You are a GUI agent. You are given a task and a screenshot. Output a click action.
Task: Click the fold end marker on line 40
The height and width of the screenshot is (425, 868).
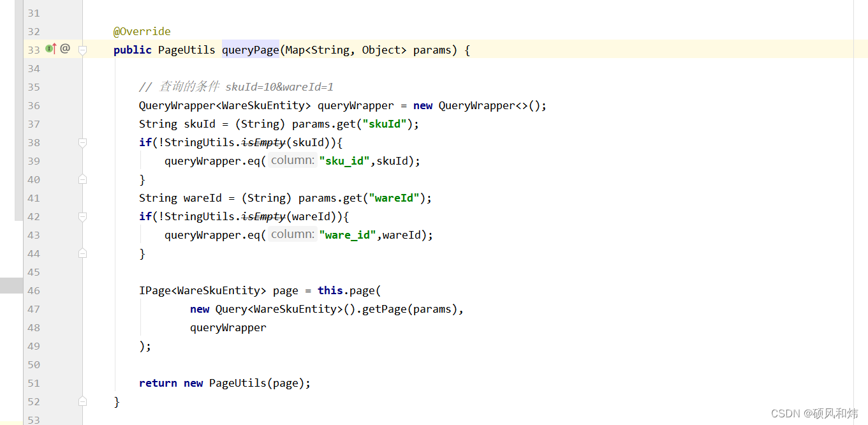pos(82,179)
